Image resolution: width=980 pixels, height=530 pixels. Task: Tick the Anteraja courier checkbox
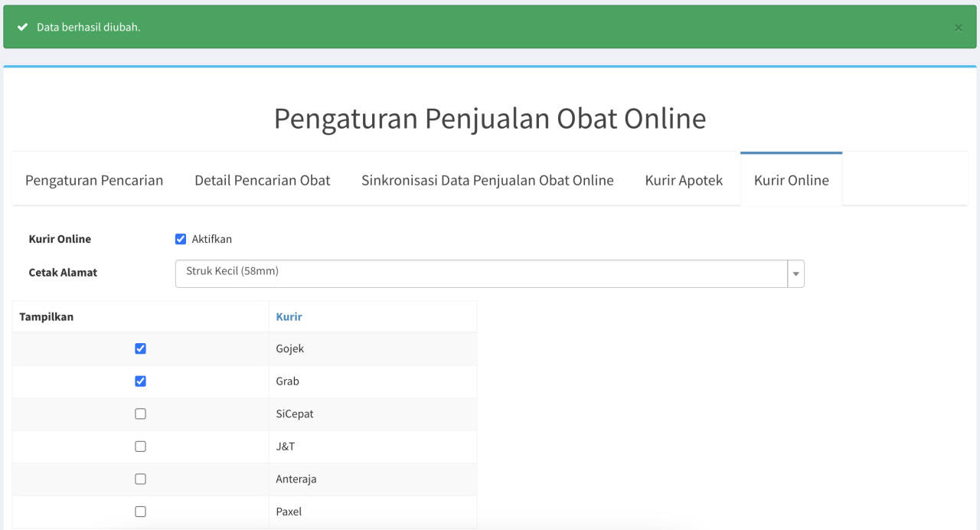140,479
